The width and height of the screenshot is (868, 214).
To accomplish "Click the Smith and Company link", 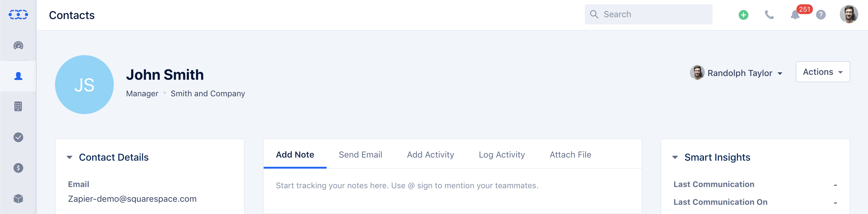I will coord(208,94).
